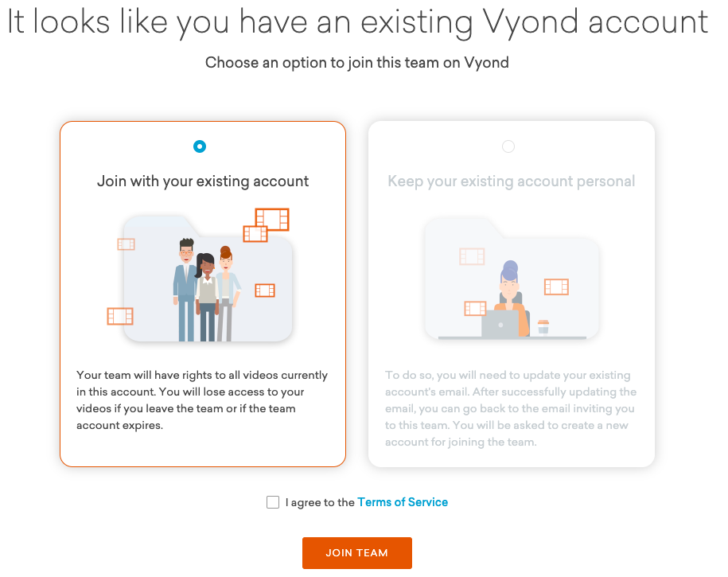Select the "Keep your existing account personal" radio button
Viewport: 728px width, 577px height.
click(508, 146)
